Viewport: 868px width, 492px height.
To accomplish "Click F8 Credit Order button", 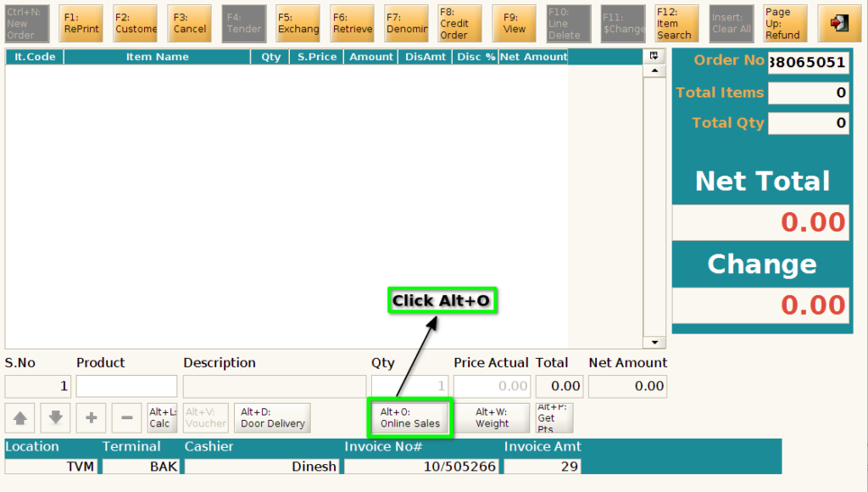I will click(x=459, y=23).
